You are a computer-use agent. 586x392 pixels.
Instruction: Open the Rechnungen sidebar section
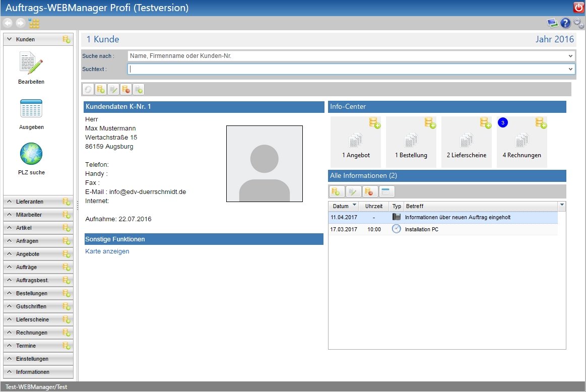coord(32,333)
